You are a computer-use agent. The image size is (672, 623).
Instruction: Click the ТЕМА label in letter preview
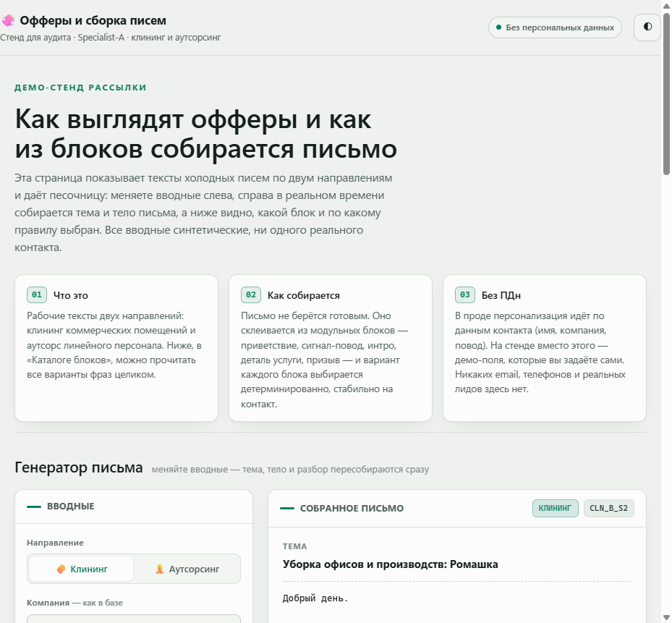[295, 546]
